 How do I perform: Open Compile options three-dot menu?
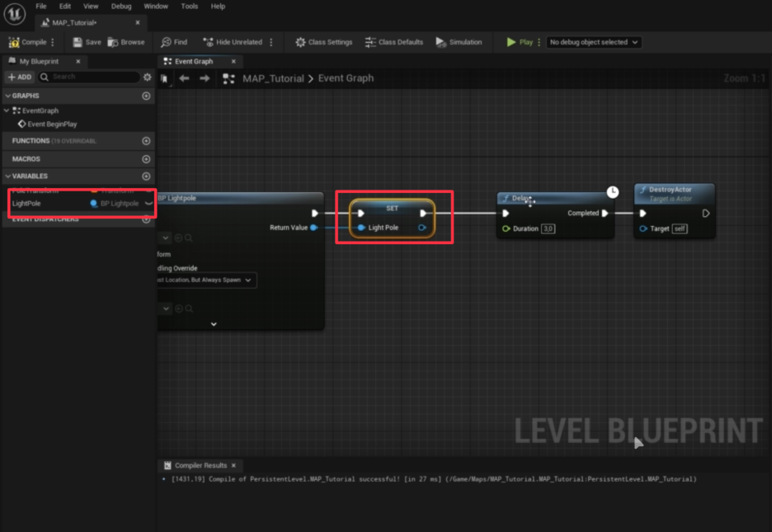click(53, 42)
